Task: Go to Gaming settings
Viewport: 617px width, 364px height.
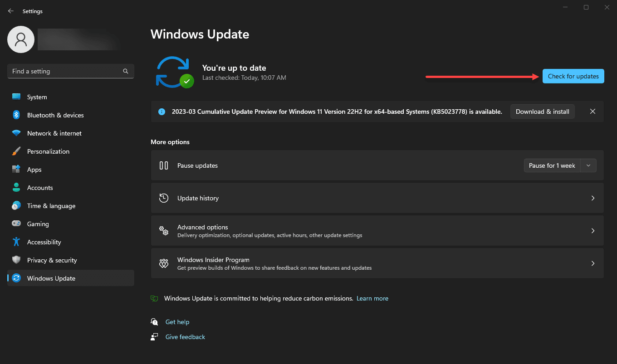Action: (x=71, y=224)
